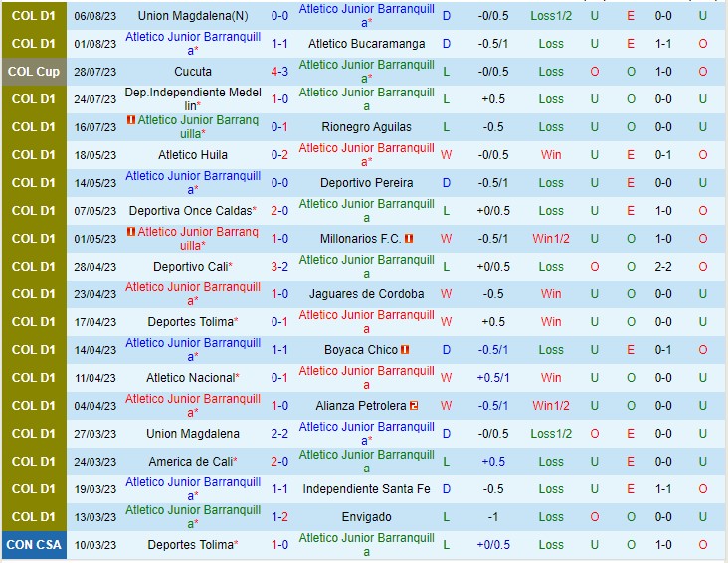Click the card icon beside Alianza Petrolera
This screenshot has width=728, height=563.
coord(414,406)
